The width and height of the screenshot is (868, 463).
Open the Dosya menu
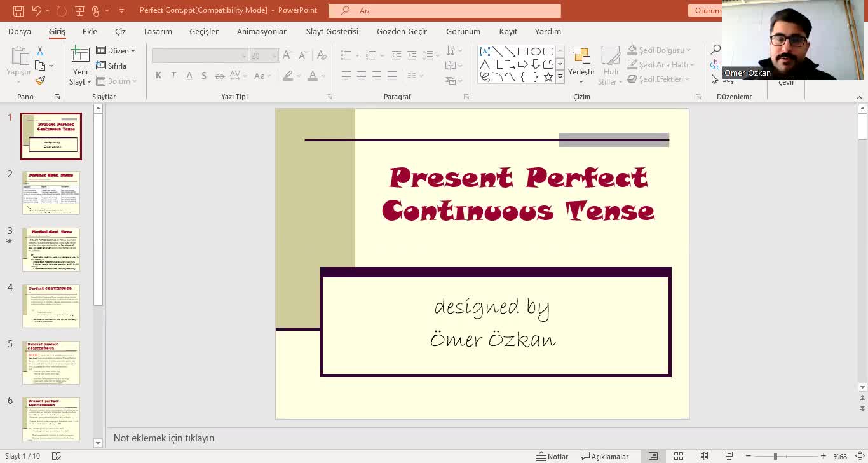point(20,31)
